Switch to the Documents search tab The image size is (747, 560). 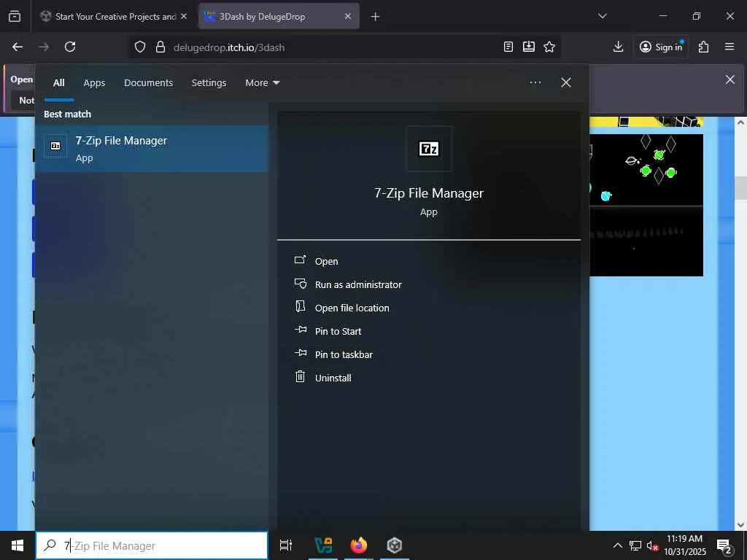click(x=148, y=83)
